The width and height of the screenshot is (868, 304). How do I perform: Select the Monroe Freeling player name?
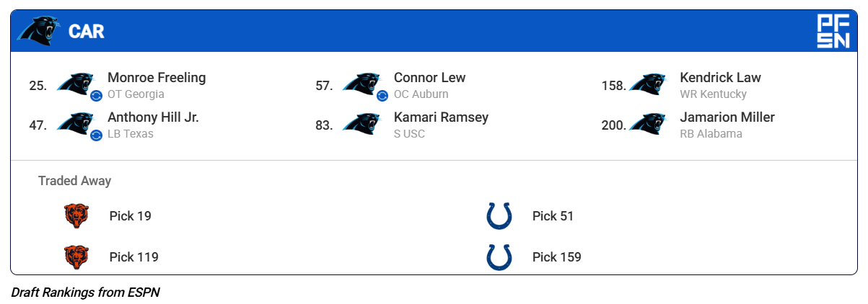(157, 78)
